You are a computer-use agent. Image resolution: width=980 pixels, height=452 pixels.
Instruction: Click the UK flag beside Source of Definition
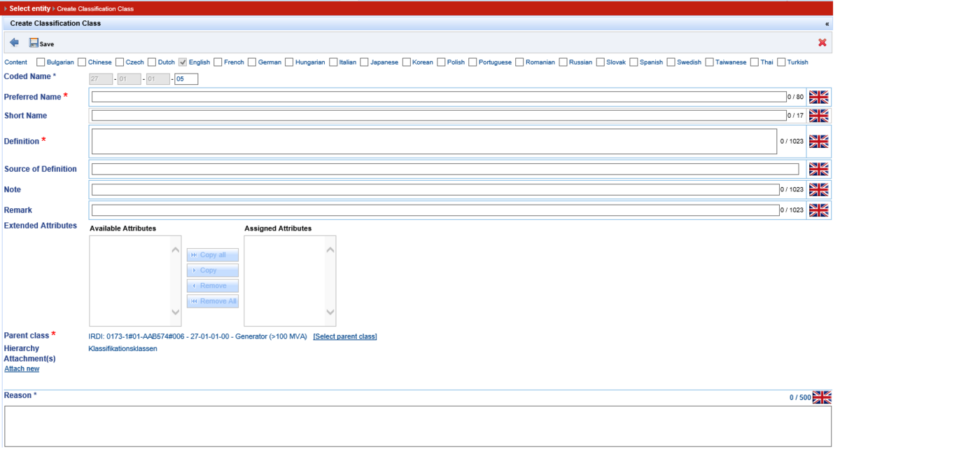click(x=818, y=169)
